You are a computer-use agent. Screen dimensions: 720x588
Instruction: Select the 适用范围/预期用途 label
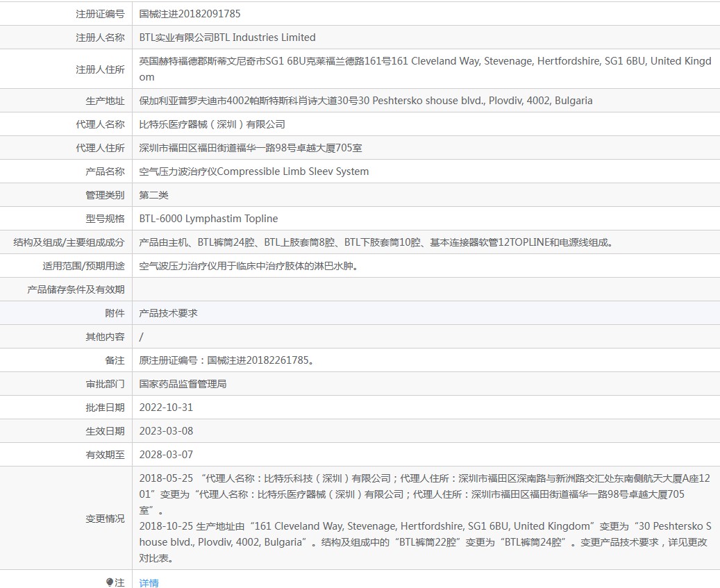83,266
